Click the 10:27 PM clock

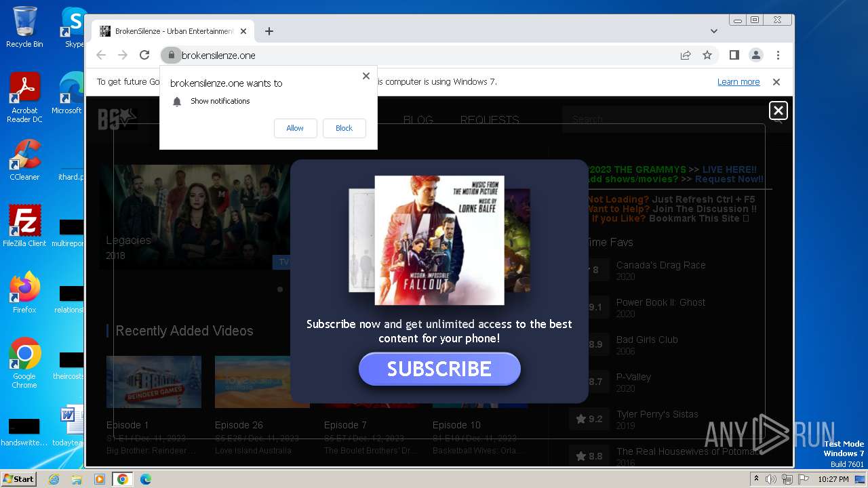point(833,479)
